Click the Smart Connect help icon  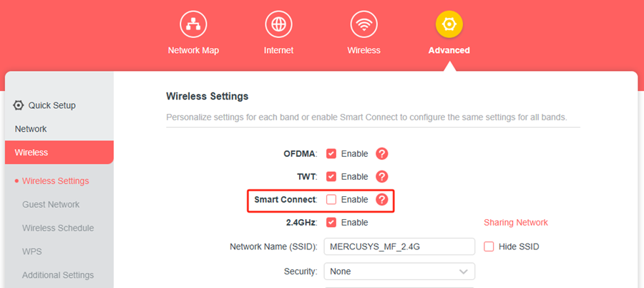[382, 199]
